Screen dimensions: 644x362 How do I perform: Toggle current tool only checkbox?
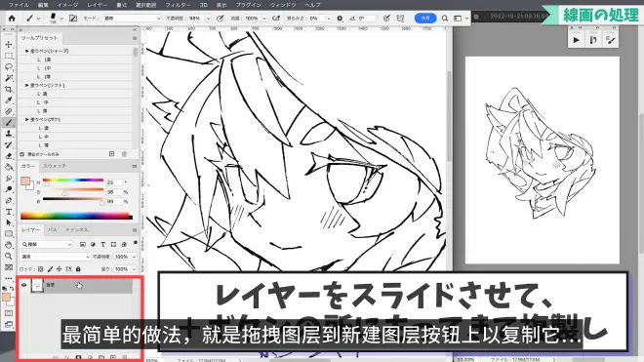pyautogui.click(x=22, y=154)
